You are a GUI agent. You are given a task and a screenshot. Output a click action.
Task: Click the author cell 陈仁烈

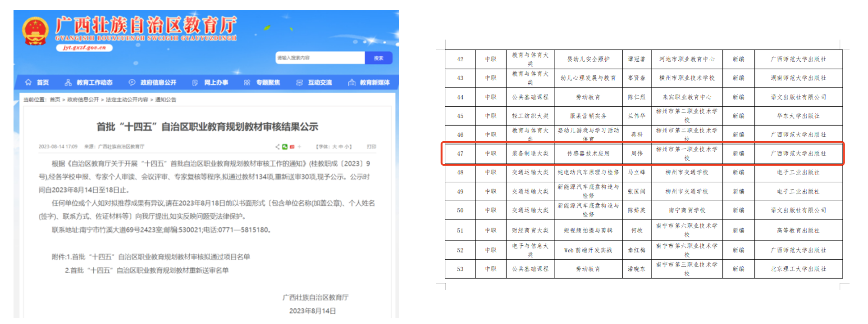click(x=637, y=97)
